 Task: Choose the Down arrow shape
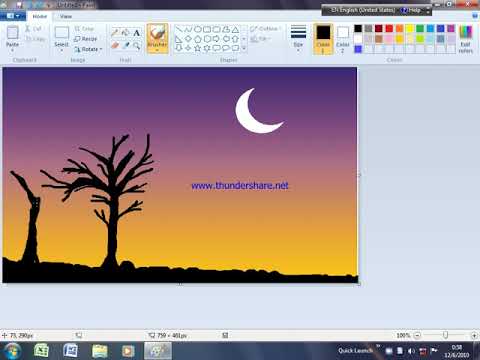(179, 48)
